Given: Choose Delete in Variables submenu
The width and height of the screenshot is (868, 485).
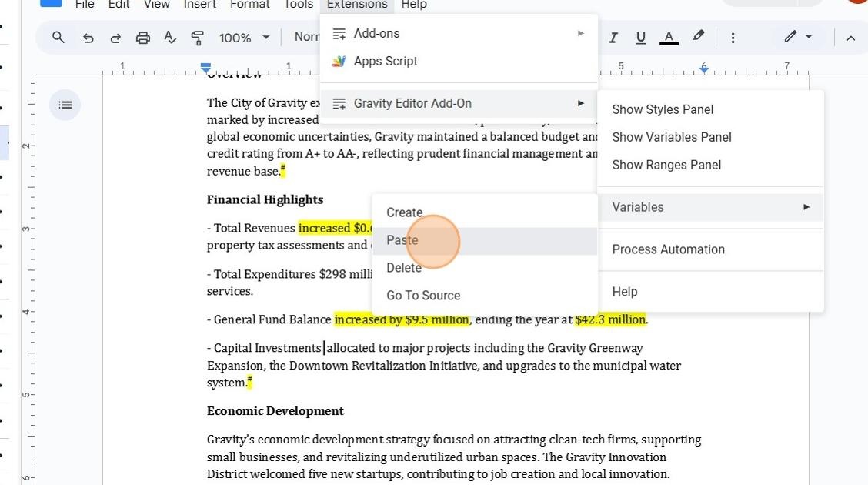Looking at the screenshot, I should (x=485, y=268).
